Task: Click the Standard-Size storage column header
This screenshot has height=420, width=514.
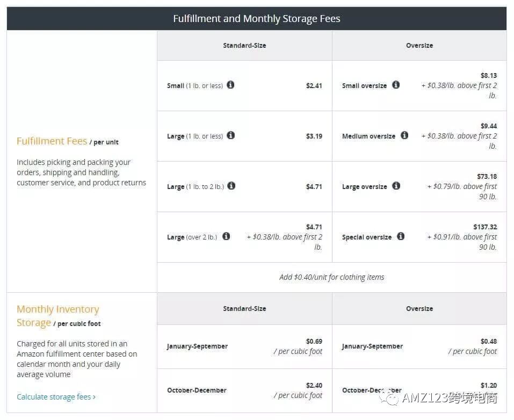Action: pos(244,309)
